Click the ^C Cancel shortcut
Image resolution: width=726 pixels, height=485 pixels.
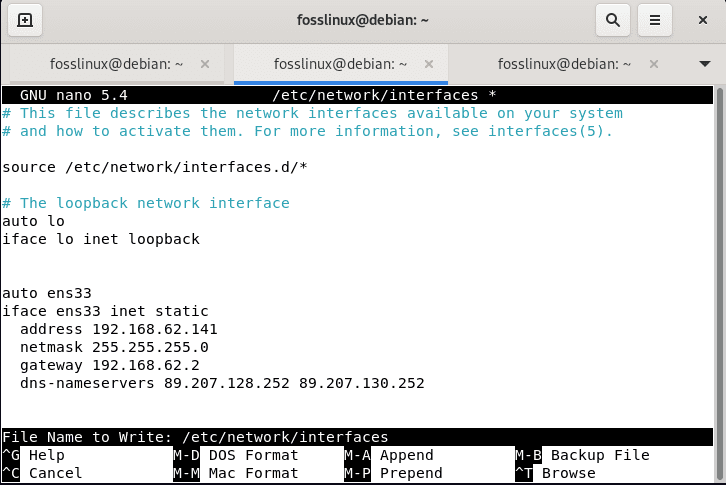pos(40,473)
